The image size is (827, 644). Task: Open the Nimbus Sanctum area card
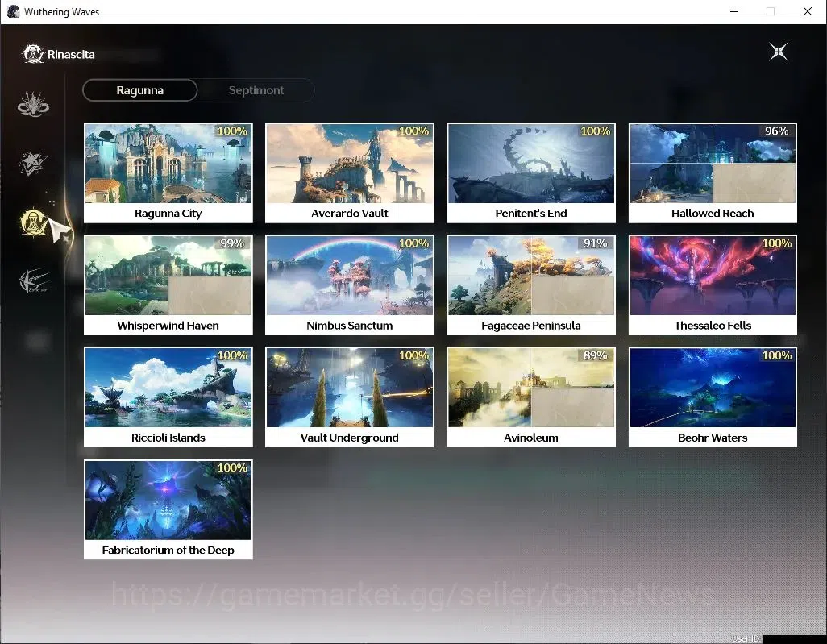[x=350, y=285]
